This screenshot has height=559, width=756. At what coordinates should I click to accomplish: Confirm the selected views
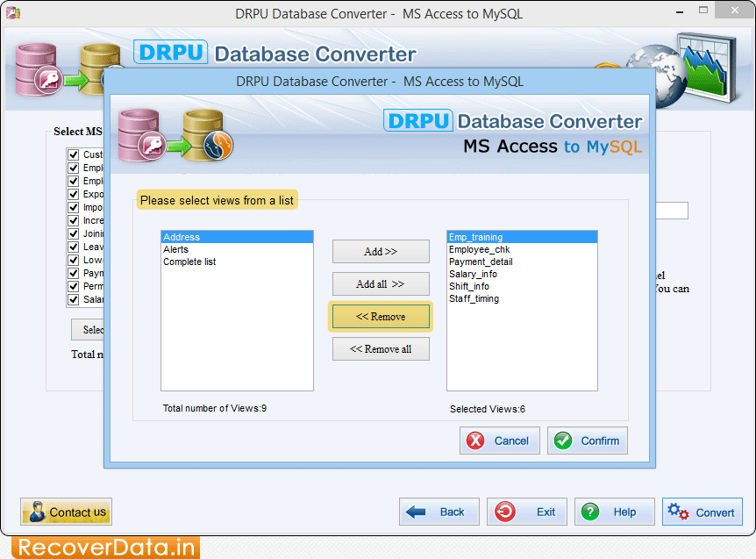[588, 441]
